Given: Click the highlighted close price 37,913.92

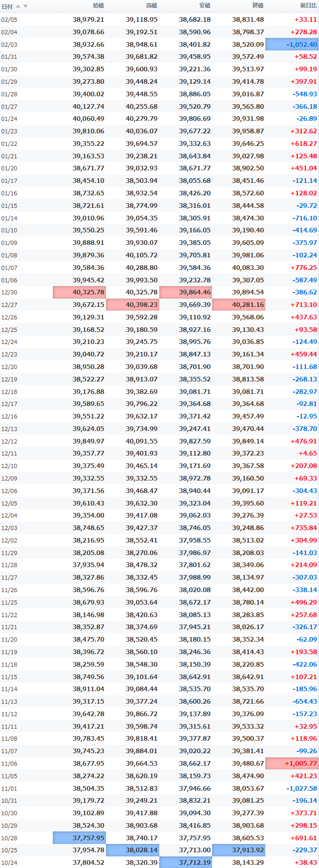Looking at the screenshot, I should (239, 850).
